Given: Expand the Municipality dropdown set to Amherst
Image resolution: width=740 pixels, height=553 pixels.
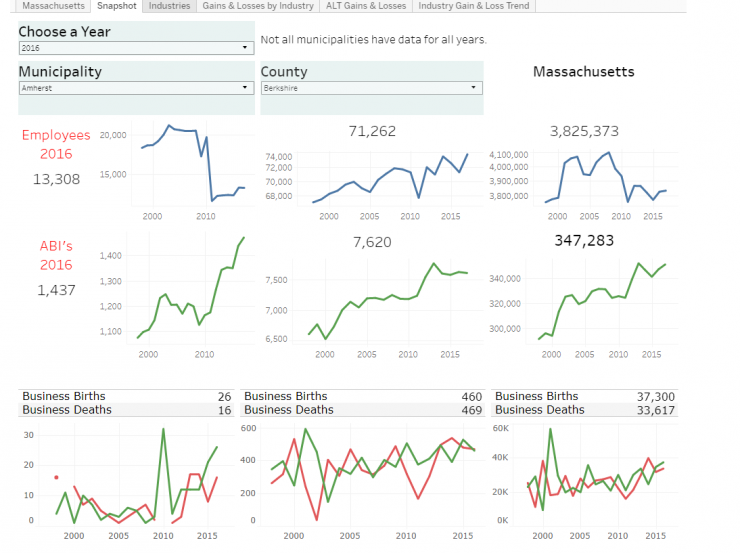Looking at the screenshot, I should 135,88.
